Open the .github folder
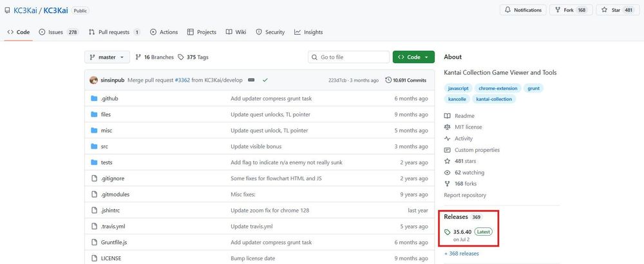 pyautogui.click(x=109, y=99)
